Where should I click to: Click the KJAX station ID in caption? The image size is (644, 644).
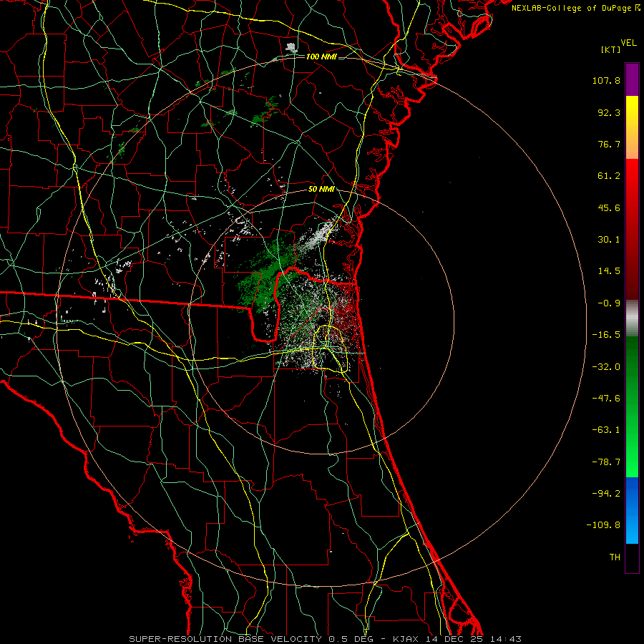point(406,639)
